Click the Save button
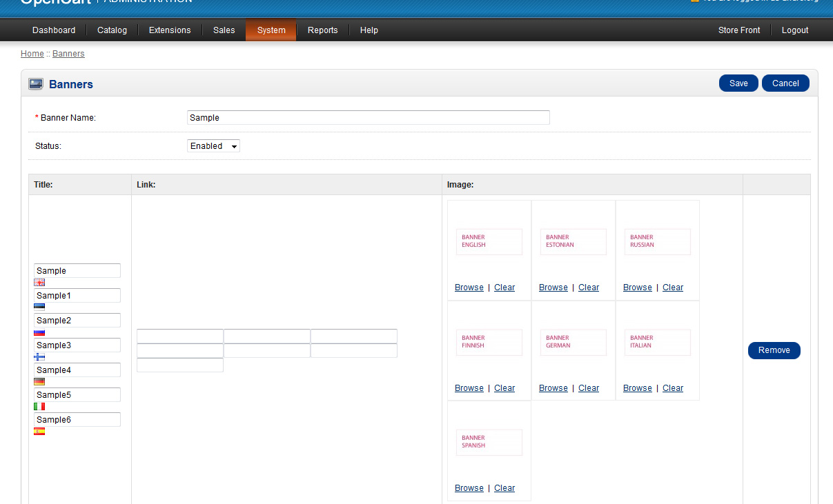Viewport: 833px width, 504px height. tap(738, 83)
